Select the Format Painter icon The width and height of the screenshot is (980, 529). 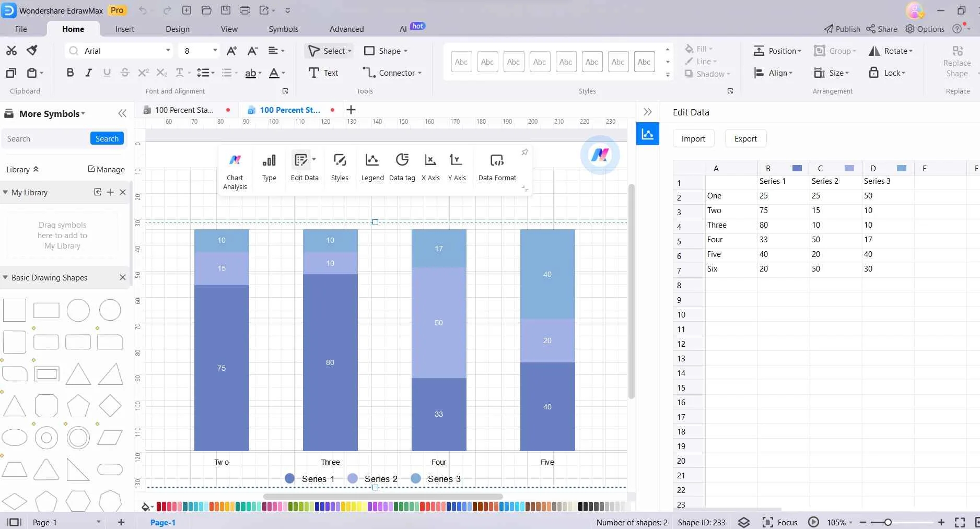click(x=32, y=51)
